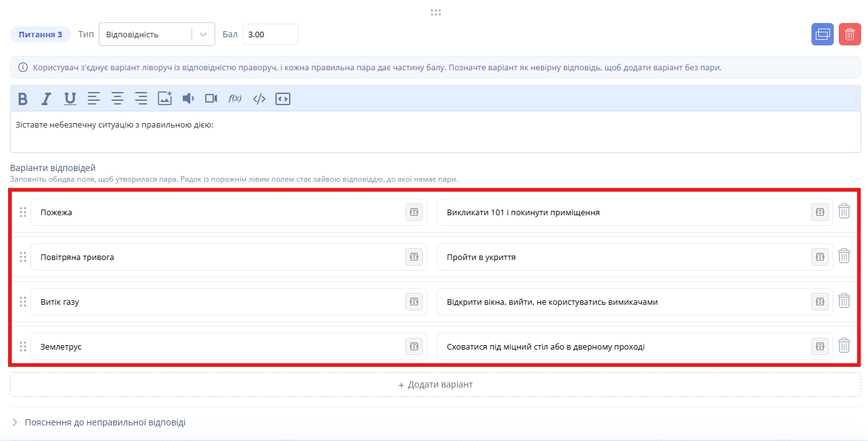The height and width of the screenshot is (441, 868).
Task: Toggle bold formatting in editor toolbar
Action: [23, 98]
